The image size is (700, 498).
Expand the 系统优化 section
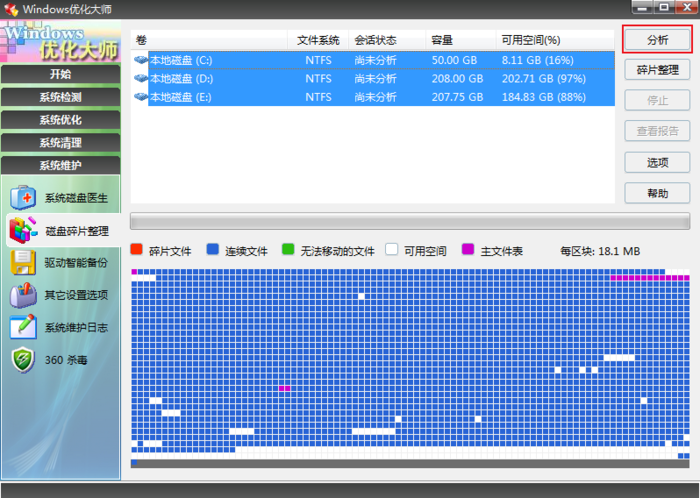click(60, 120)
